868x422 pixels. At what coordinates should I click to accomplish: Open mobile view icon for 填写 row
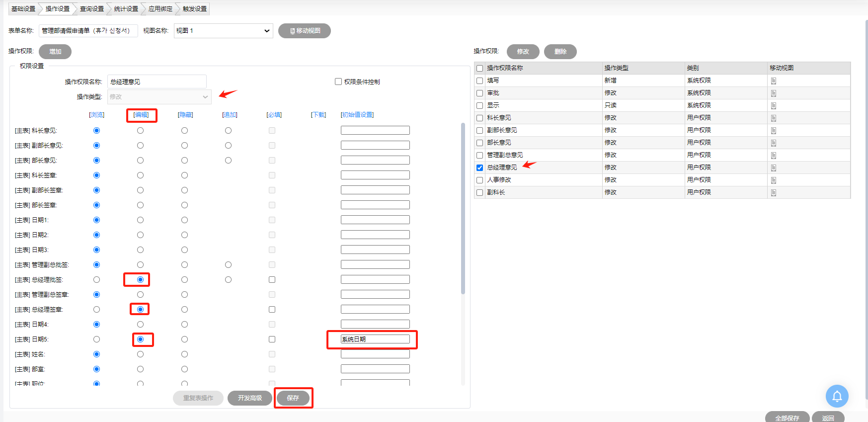tap(774, 81)
